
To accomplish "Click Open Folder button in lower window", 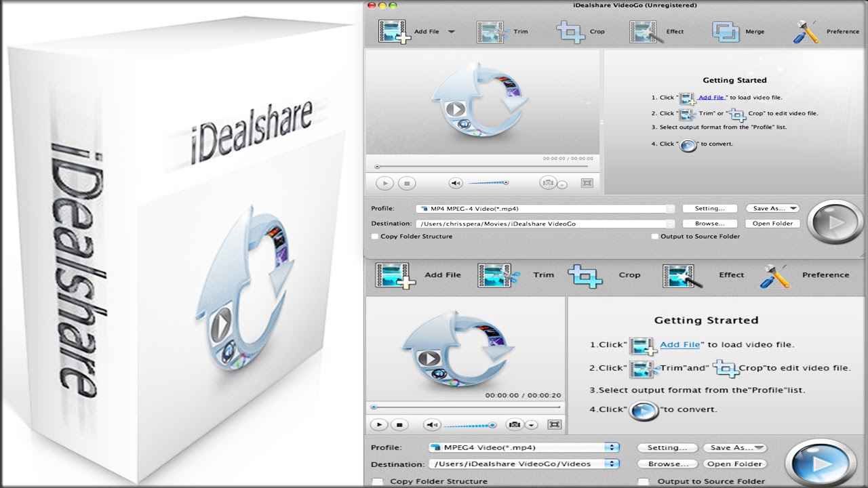I will tap(734, 464).
